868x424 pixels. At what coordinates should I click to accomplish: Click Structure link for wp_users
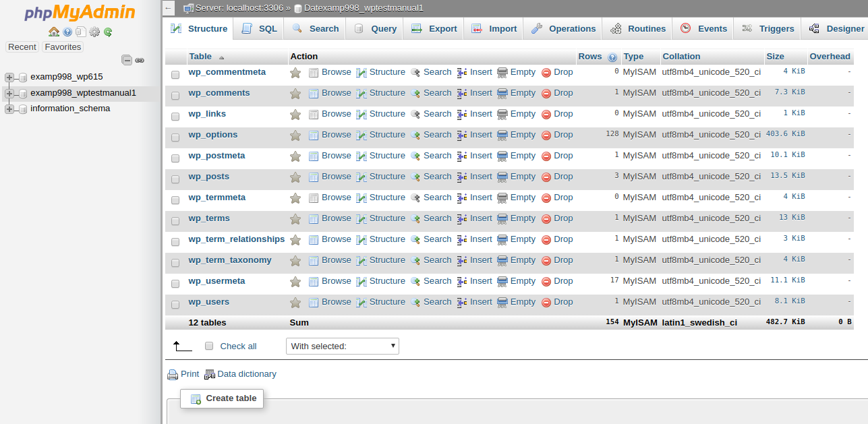tap(387, 302)
